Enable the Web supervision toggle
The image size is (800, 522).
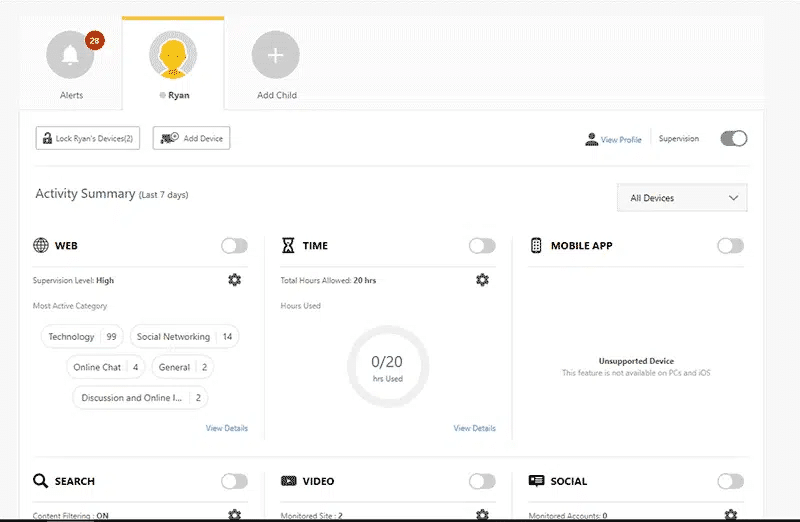pos(234,246)
